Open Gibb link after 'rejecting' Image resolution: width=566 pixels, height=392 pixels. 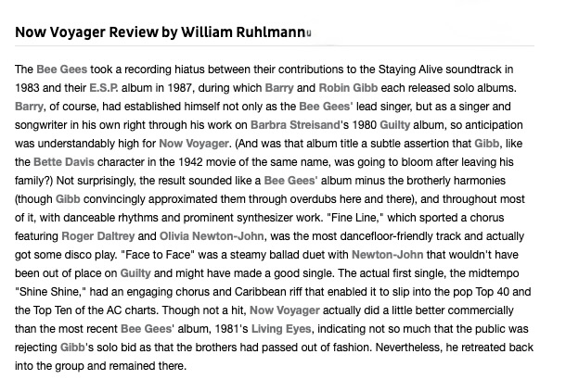(72, 348)
